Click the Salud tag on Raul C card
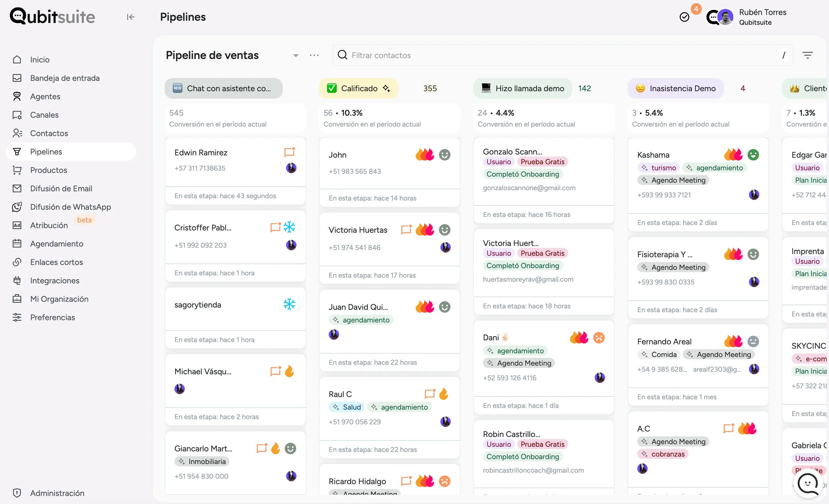Viewport: 829px width, 504px height. click(347, 407)
